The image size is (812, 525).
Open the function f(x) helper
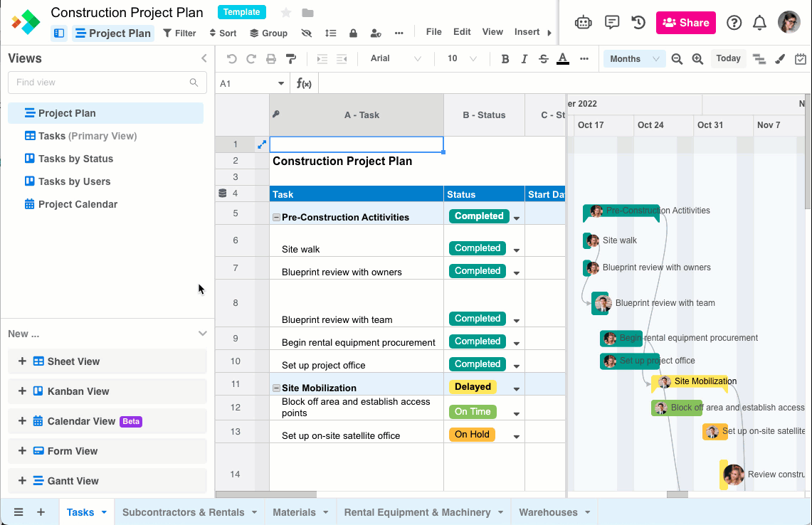(305, 83)
